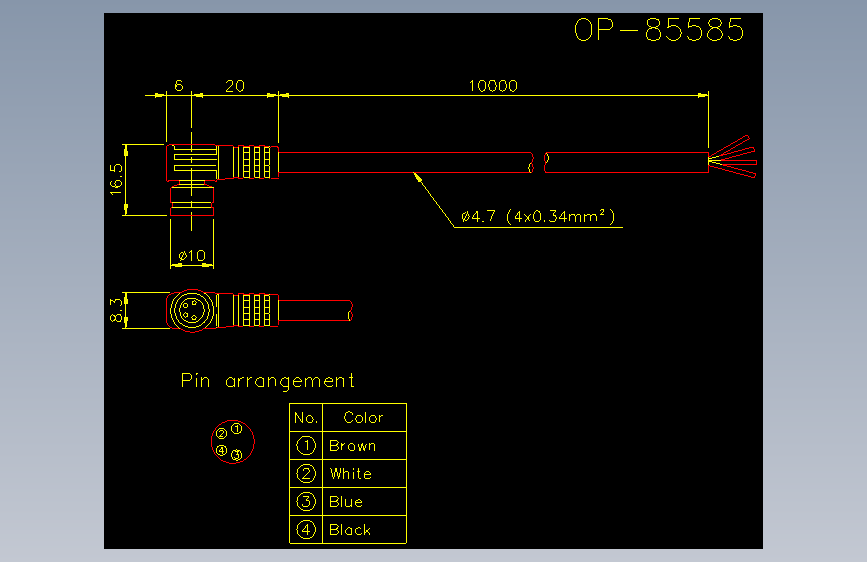867x562 pixels.
Task: Select circled number 4 in the table
Action: click(x=306, y=530)
